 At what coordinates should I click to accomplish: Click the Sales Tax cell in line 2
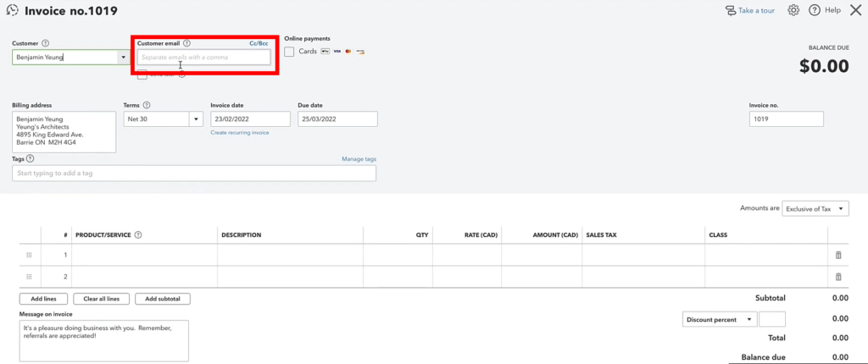tap(643, 277)
